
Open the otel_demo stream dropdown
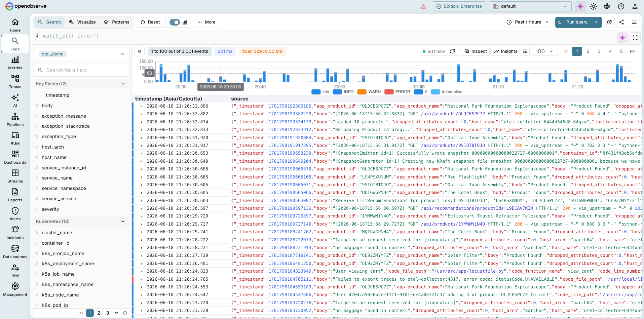(82, 54)
